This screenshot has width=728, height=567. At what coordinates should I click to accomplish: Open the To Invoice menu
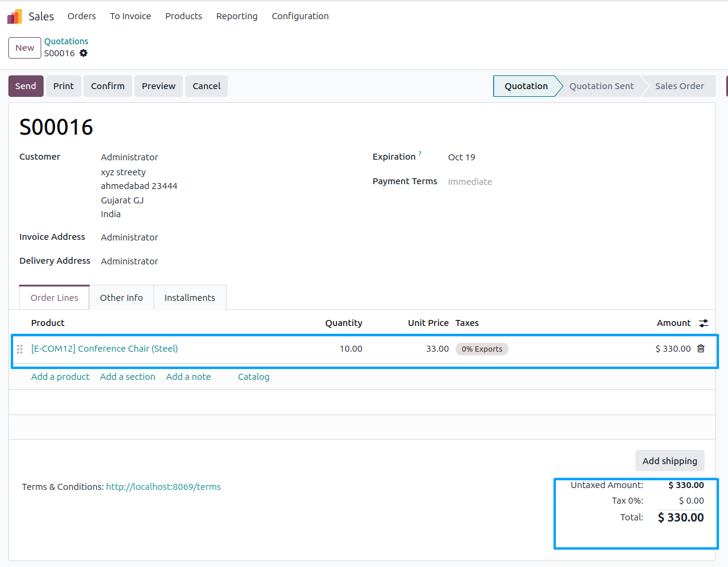point(130,16)
